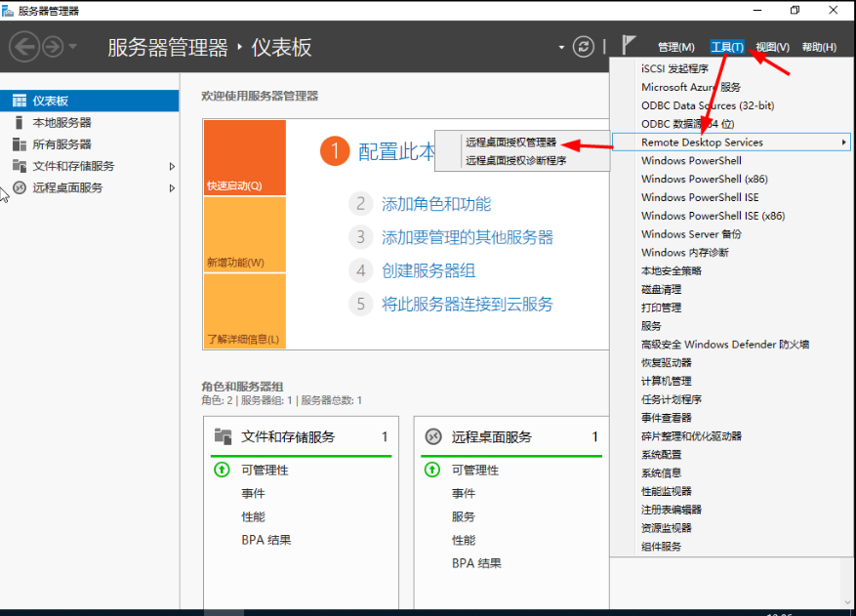Click the 文件和存储服务 sidebar icon
The width and height of the screenshot is (856, 616).
pyautogui.click(x=20, y=165)
